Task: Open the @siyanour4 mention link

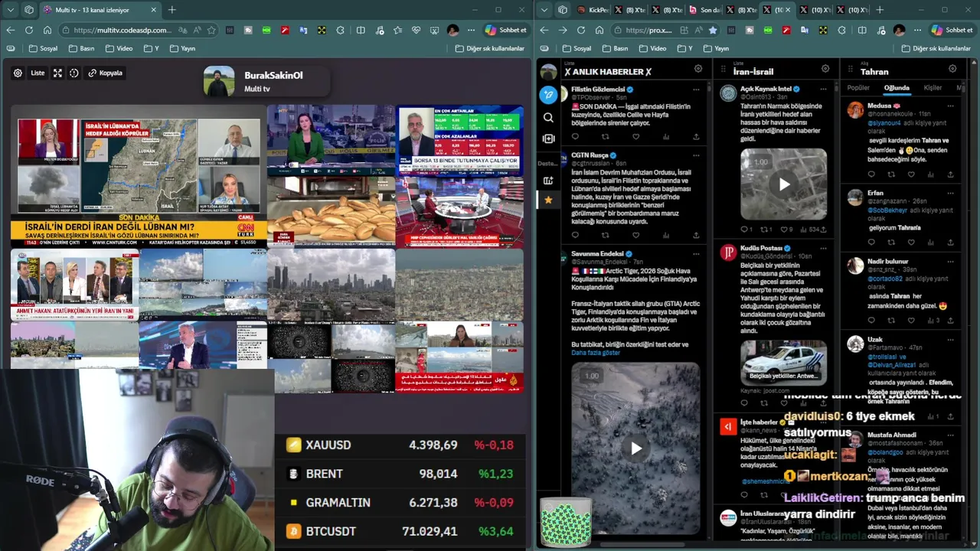Action: pyautogui.click(x=884, y=122)
